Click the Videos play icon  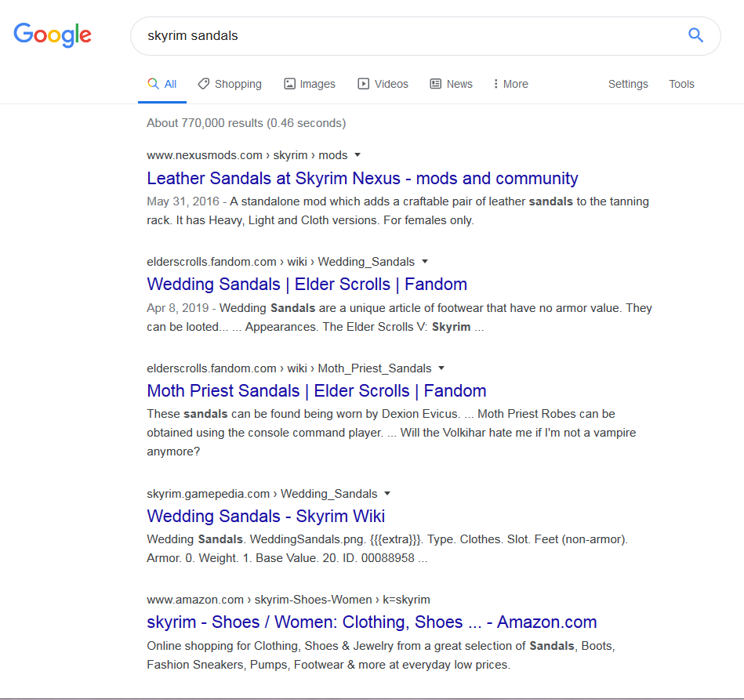[x=364, y=84]
